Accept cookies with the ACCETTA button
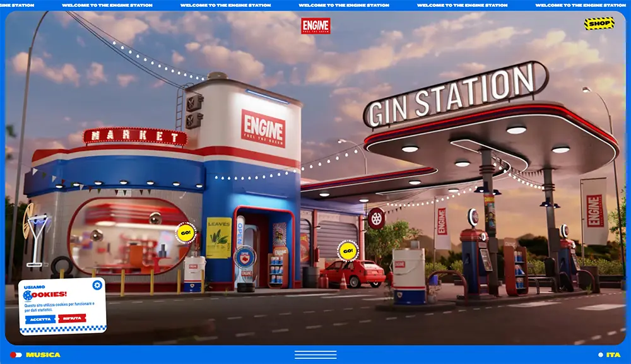The width and height of the screenshot is (631, 364). coord(40,319)
